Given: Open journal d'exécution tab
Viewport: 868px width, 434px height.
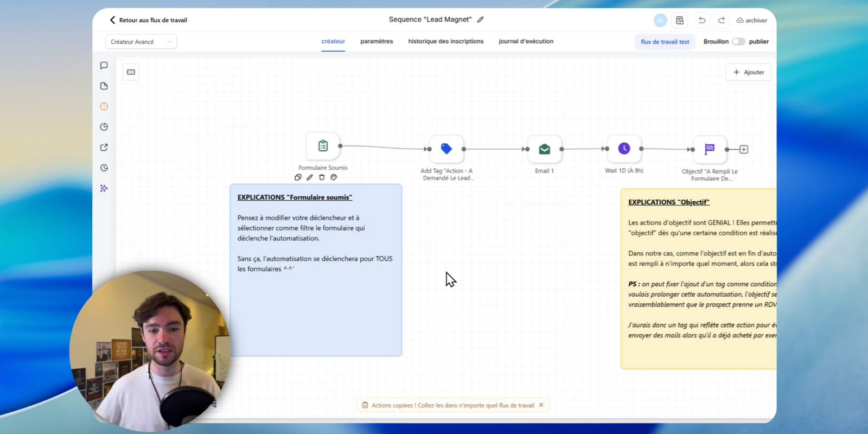Looking at the screenshot, I should 526,41.
